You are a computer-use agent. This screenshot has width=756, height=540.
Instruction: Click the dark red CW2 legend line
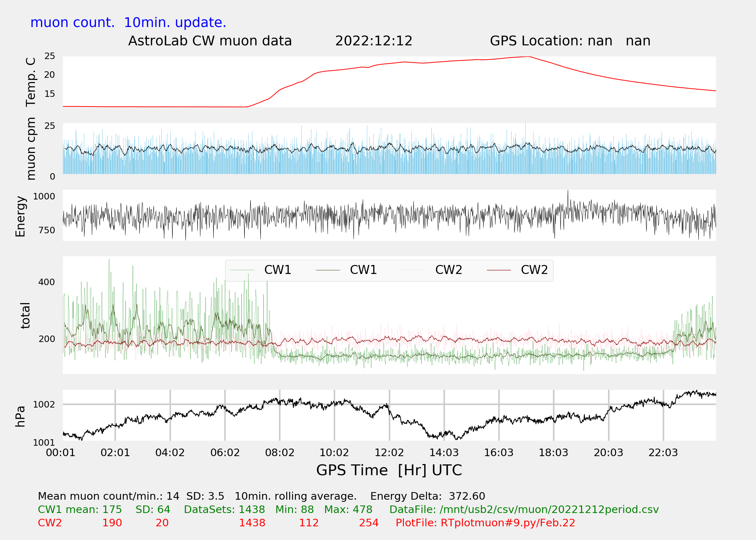coord(499,270)
